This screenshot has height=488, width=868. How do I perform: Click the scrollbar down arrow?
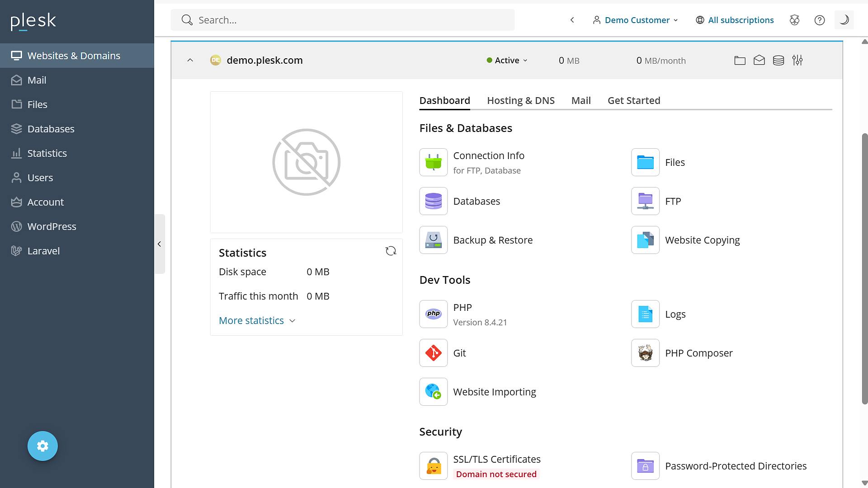point(864,483)
